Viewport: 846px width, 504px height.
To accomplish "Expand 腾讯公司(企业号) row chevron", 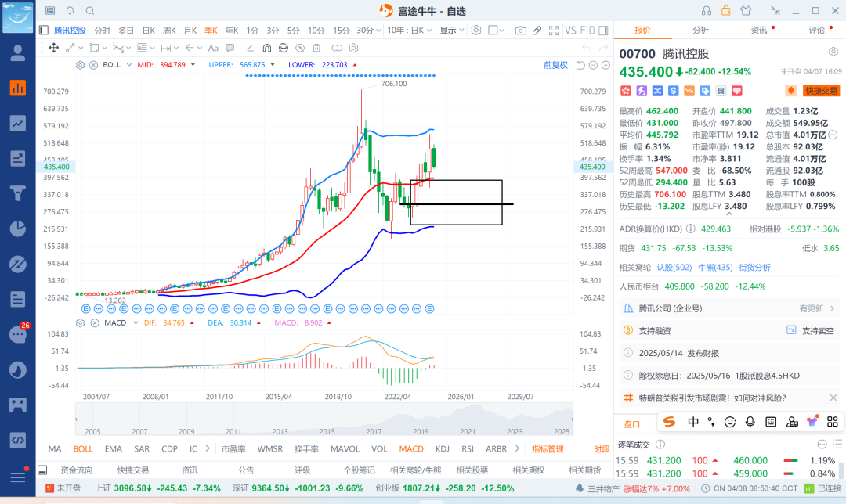I will (x=833, y=308).
